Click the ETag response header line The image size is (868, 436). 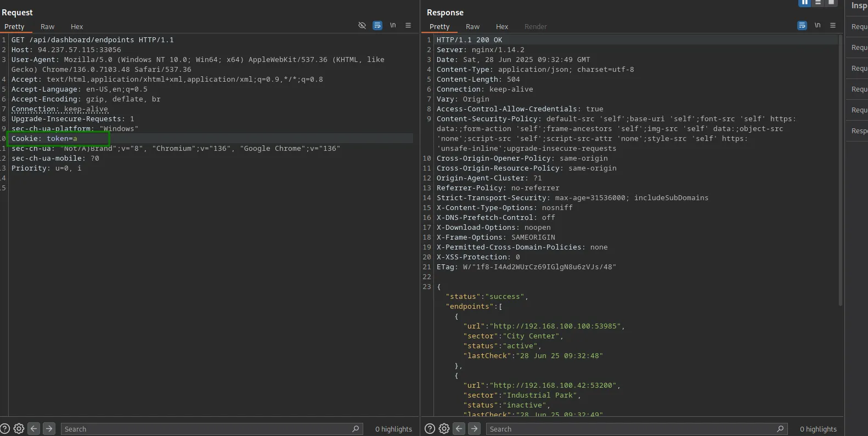click(x=526, y=267)
